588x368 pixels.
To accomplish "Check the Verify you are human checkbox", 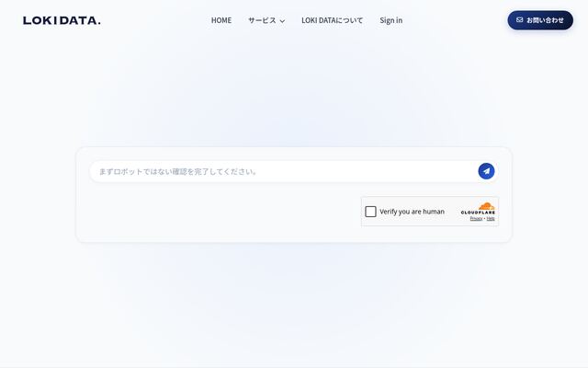I will [370, 212].
